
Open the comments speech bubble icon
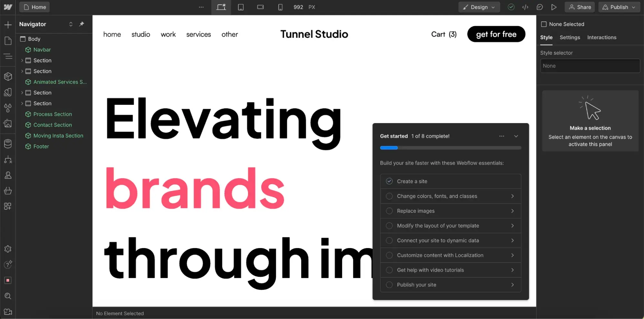pos(540,7)
